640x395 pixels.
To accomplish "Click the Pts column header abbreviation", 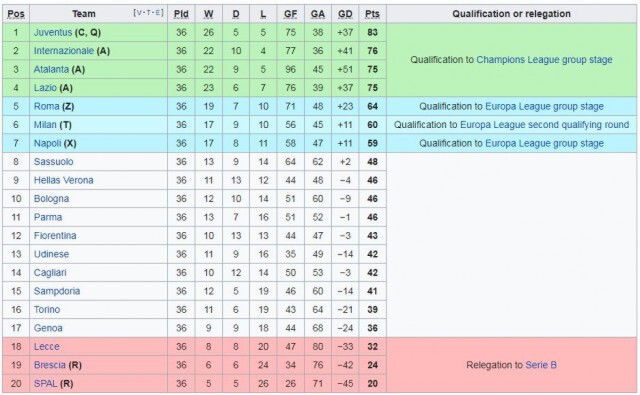I will [x=372, y=14].
